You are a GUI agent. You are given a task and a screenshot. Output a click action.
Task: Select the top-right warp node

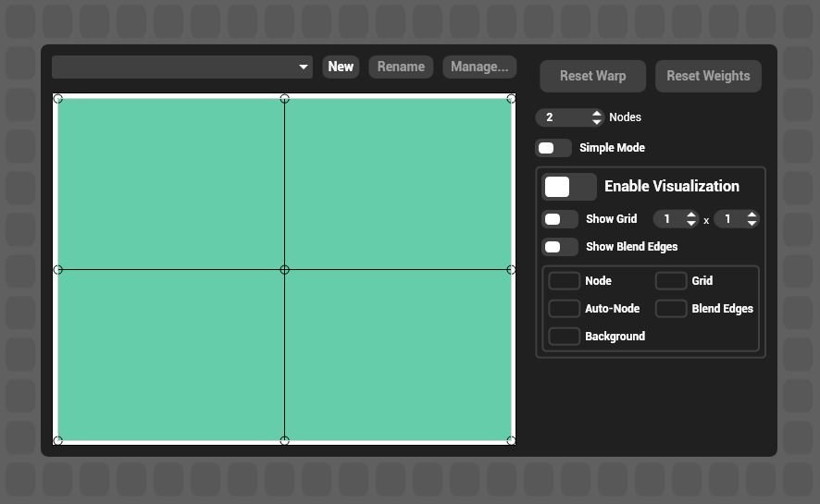[511, 99]
